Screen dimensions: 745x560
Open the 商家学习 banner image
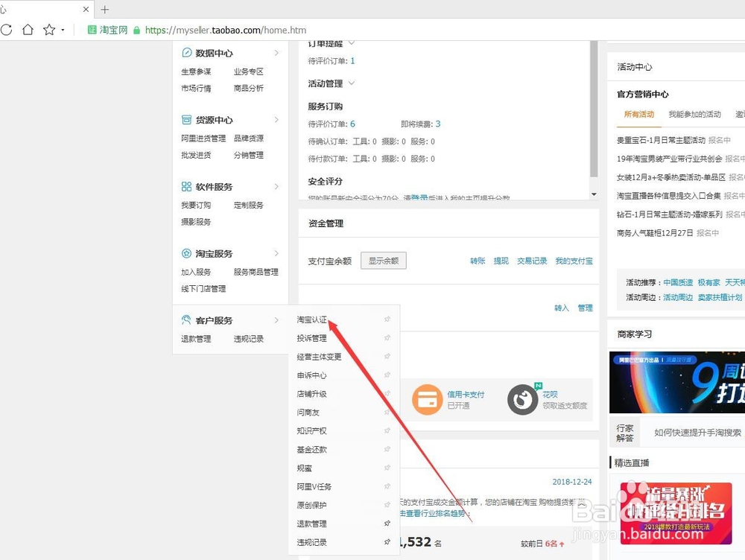click(677, 382)
